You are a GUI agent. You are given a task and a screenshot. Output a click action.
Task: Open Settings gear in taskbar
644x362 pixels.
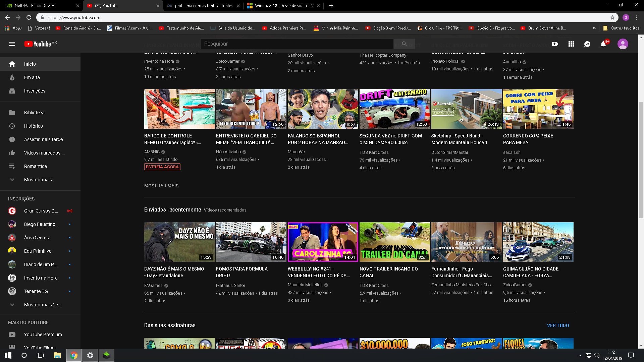coord(90,355)
